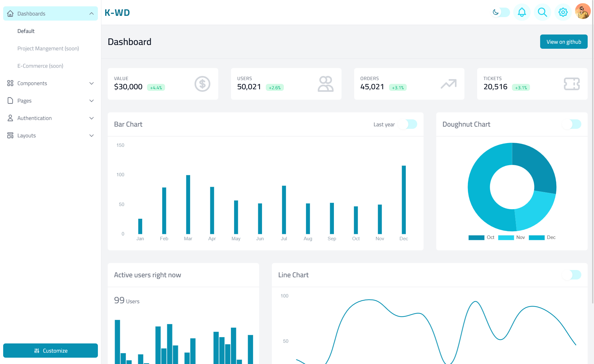
Task: Click the ticket icon in Tickets card
Action: click(x=572, y=84)
